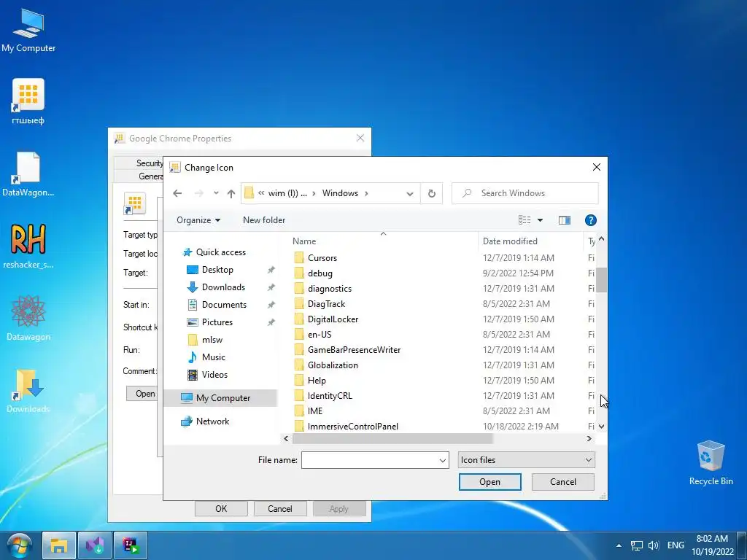This screenshot has width=747, height=560.
Task: Show hidden tray icons arrow
Action: (x=619, y=545)
